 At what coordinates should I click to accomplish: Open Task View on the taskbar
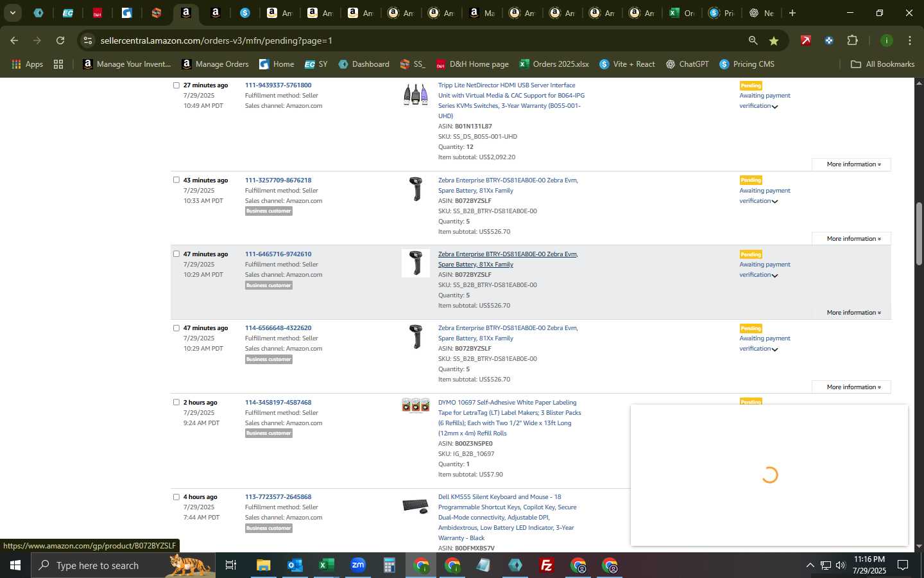coord(230,565)
